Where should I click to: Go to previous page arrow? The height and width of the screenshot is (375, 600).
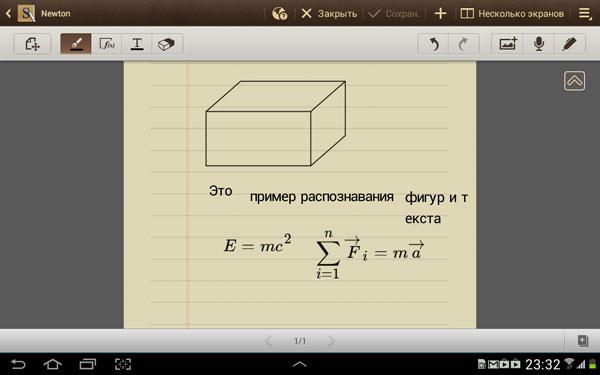[269, 341]
